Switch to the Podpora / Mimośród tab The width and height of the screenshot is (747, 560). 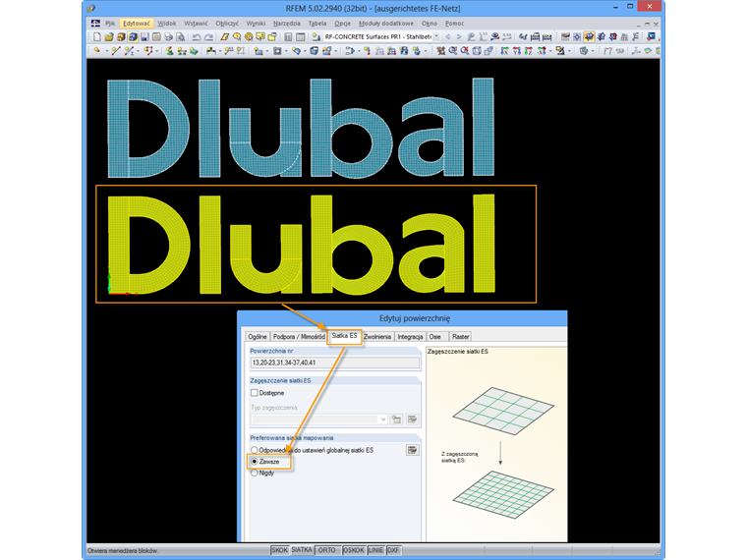(x=299, y=336)
